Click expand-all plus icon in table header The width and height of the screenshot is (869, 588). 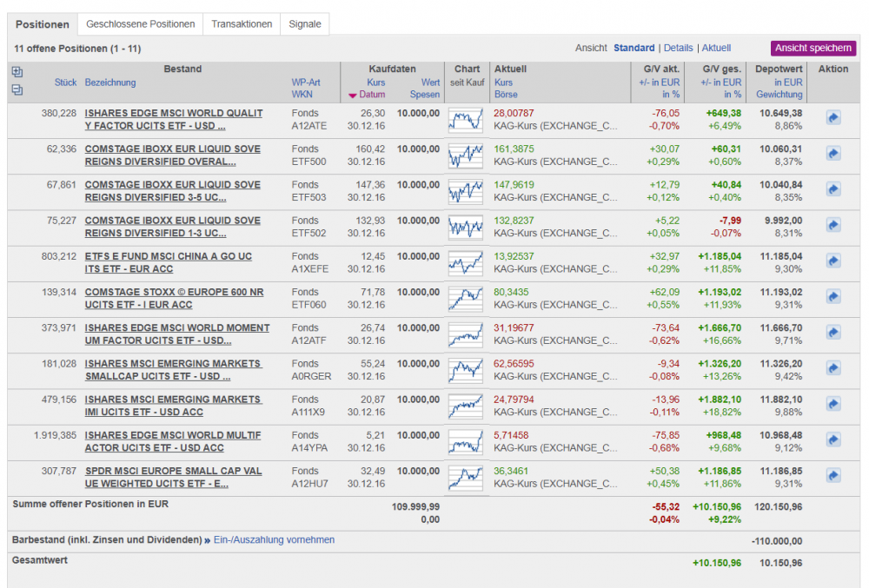point(17,72)
